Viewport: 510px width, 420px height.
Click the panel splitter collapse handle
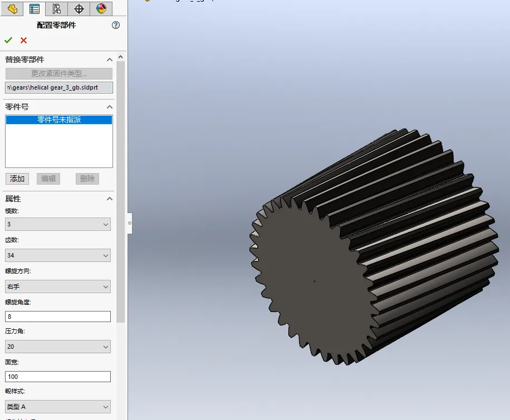point(130,223)
